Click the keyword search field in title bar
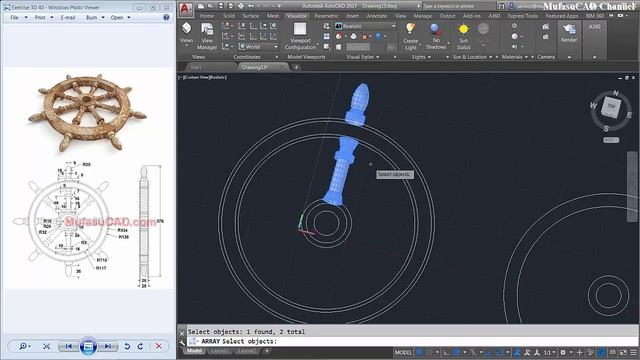Image resolution: width=640 pixels, height=360 pixels. [x=459, y=6]
